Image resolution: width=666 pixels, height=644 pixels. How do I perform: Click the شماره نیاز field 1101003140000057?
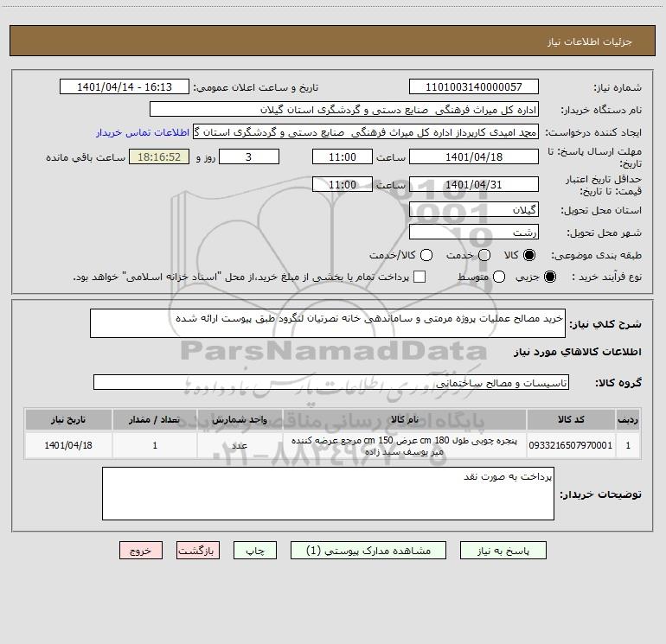pos(474,87)
